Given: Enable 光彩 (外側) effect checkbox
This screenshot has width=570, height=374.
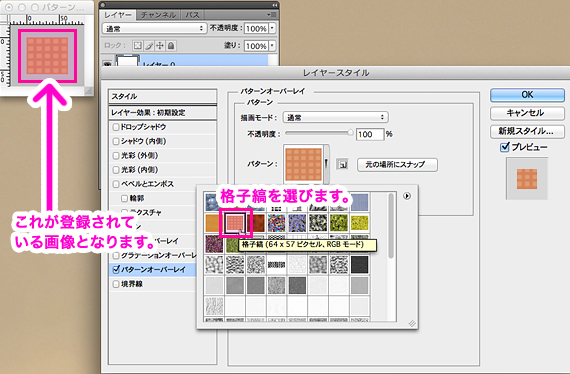Looking at the screenshot, I should [116, 156].
